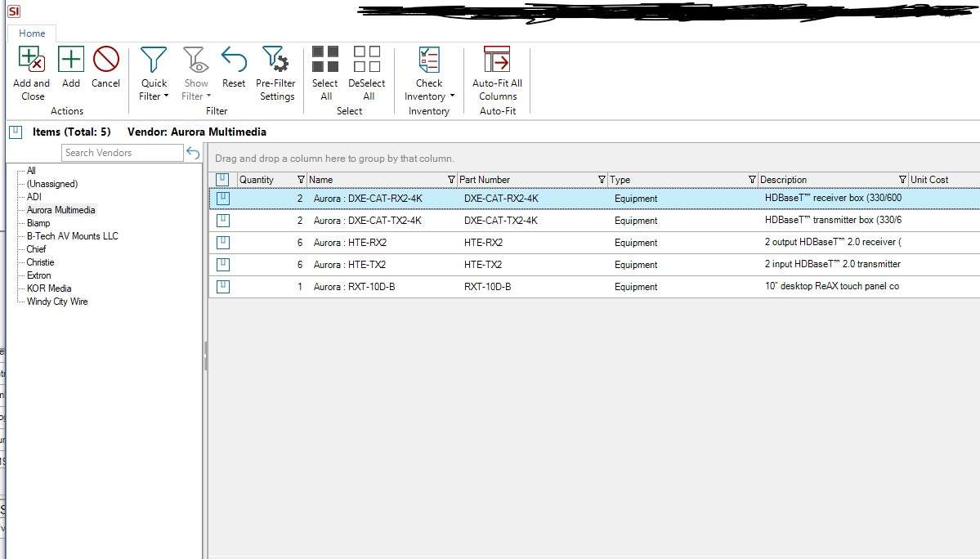Select the Aurora Multimedia vendor

click(x=60, y=210)
